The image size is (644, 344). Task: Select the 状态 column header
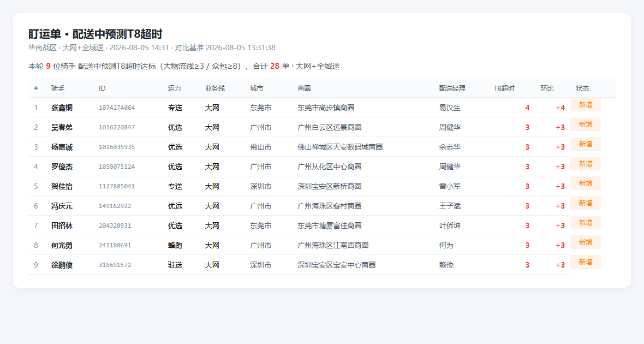coord(582,88)
